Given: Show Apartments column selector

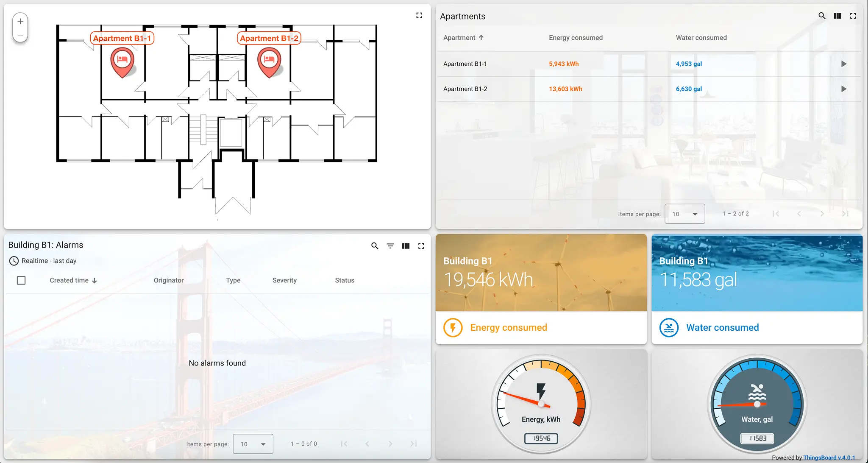Looking at the screenshot, I should [x=837, y=16].
